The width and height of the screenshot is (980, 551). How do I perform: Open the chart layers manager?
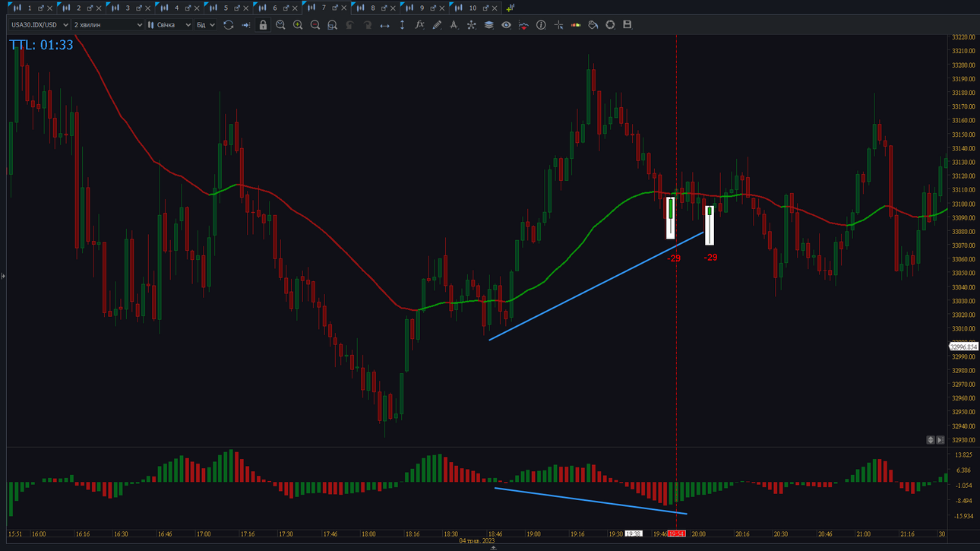[x=488, y=25]
